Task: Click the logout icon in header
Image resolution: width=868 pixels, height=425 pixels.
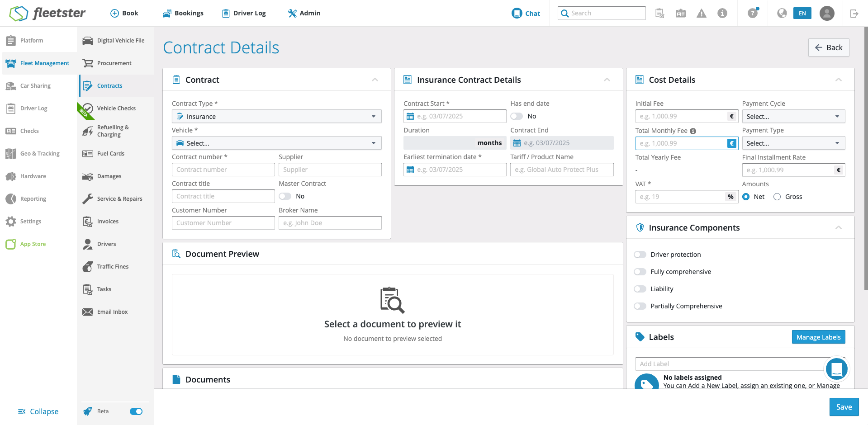Action: tap(854, 13)
